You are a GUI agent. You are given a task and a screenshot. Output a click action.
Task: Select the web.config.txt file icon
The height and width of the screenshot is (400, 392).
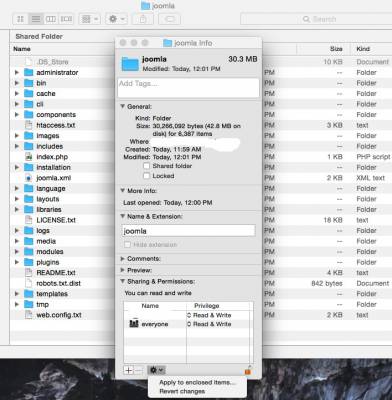(x=29, y=315)
